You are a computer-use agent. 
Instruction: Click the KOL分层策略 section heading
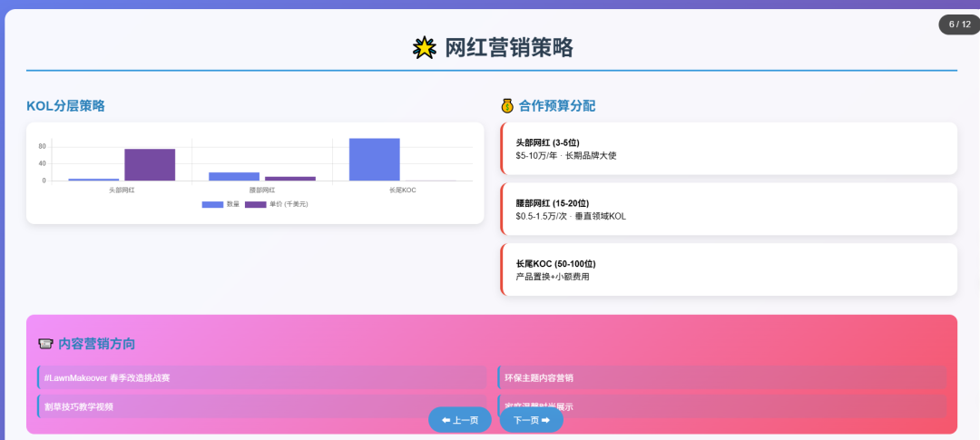pos(65,106)
